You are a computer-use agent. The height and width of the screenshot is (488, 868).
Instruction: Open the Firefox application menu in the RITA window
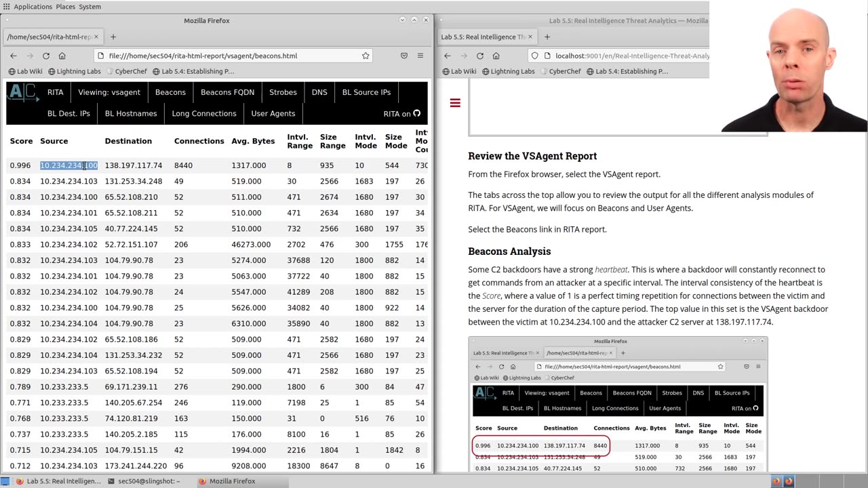coord(420,56)
